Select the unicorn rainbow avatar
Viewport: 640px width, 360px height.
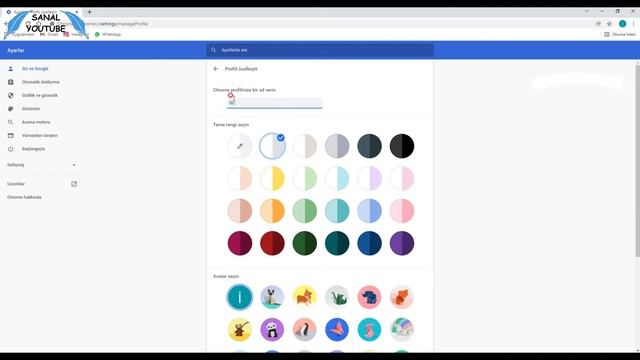pos(402,329)
